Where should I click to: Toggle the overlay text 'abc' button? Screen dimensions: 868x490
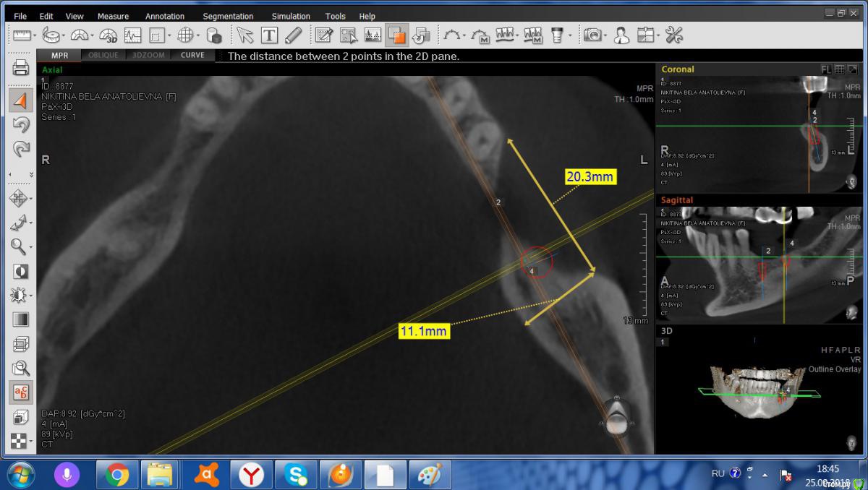click(21, 392)
